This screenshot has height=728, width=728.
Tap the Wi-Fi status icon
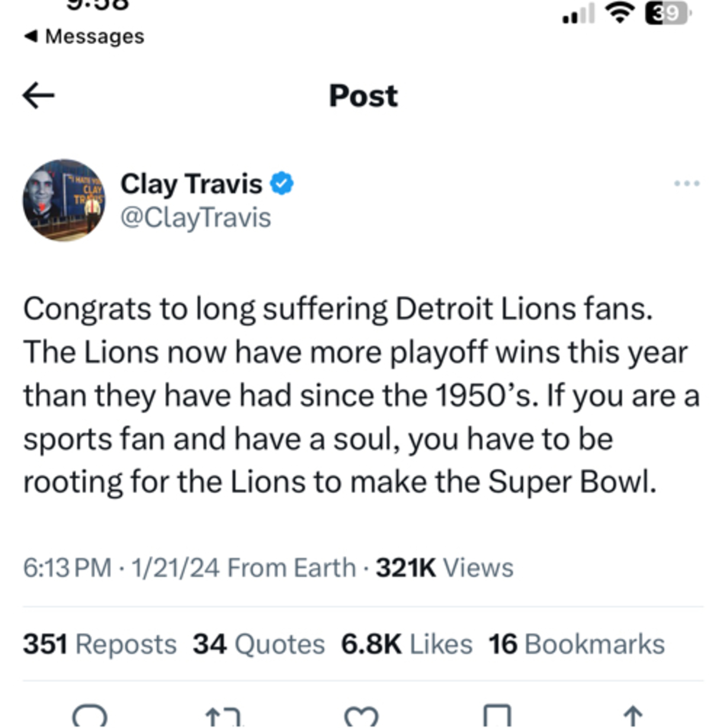(x=620, y=14)
